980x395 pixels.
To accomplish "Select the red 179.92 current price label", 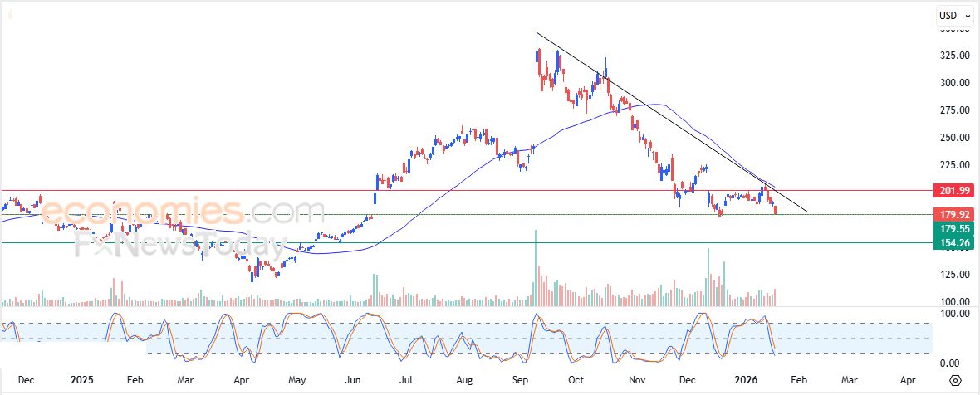I will pyautogui.click(x=954, y=214).
